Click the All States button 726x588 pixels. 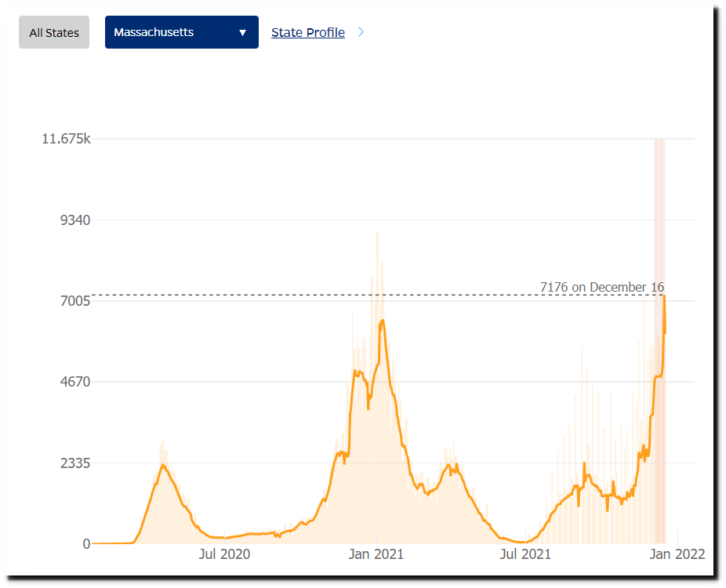tap(54, 32)
